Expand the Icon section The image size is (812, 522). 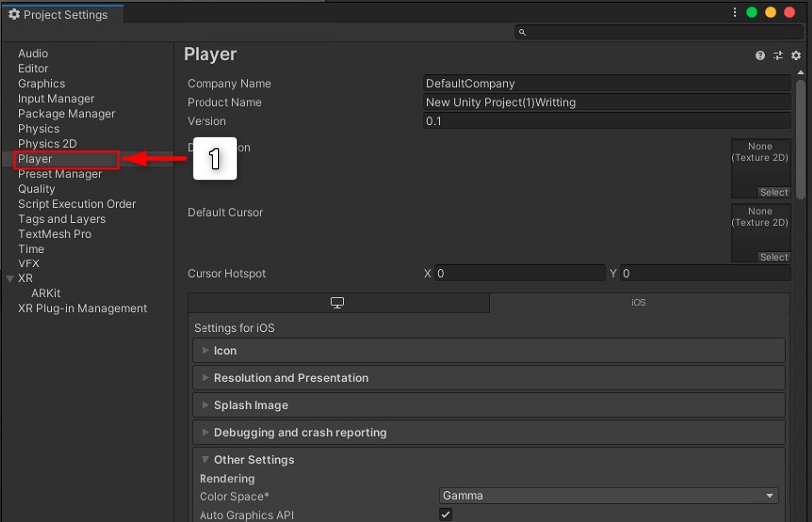click(489, 351)
